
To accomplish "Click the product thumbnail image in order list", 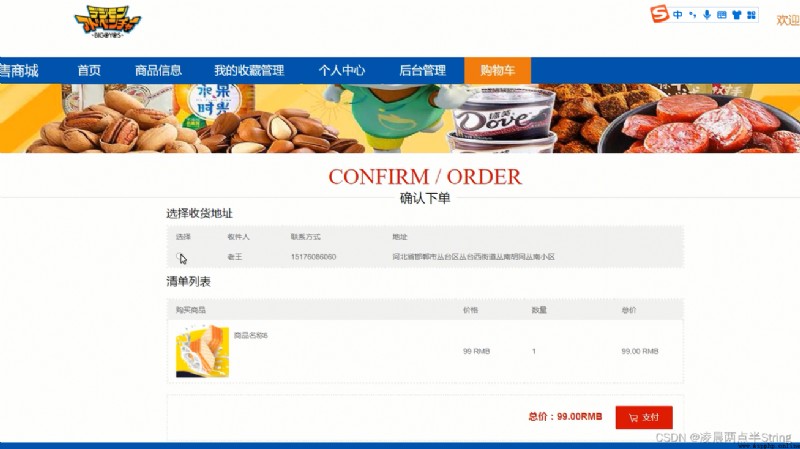I will tap(203, 351).
